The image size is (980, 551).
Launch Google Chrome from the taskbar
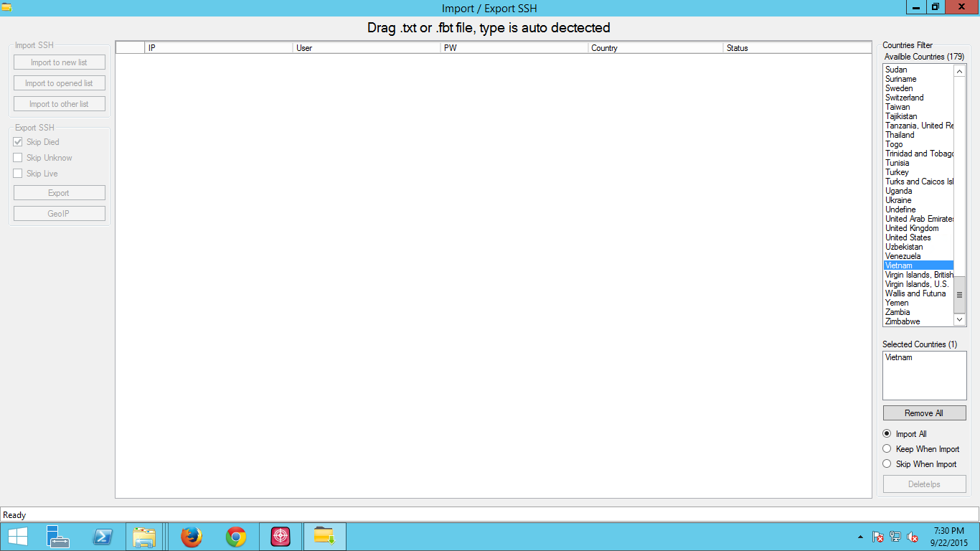(x=236, y=537)
